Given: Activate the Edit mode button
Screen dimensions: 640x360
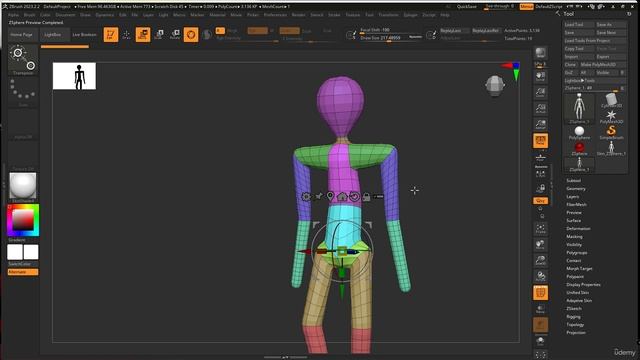Looking at the screenshot, I should 111,35.
